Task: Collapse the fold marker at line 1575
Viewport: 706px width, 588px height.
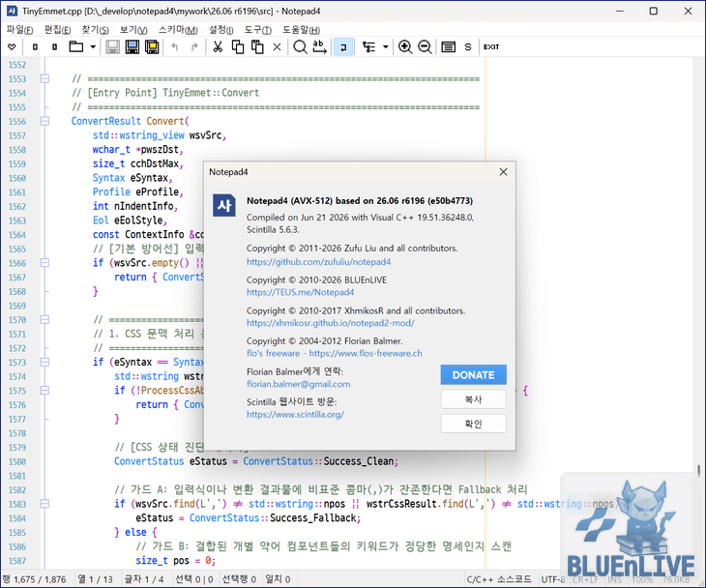Action: pos(44,391)
